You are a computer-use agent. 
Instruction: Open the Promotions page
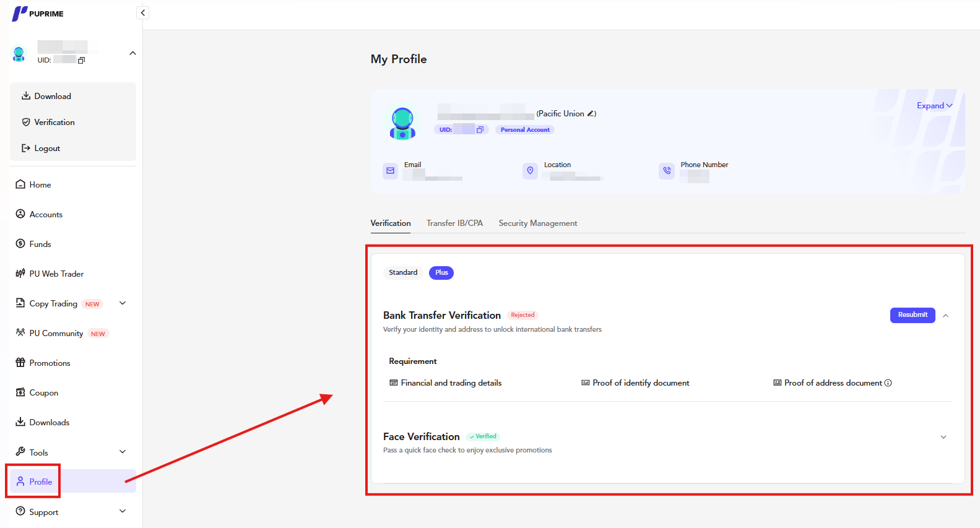(x=50, y=363)
